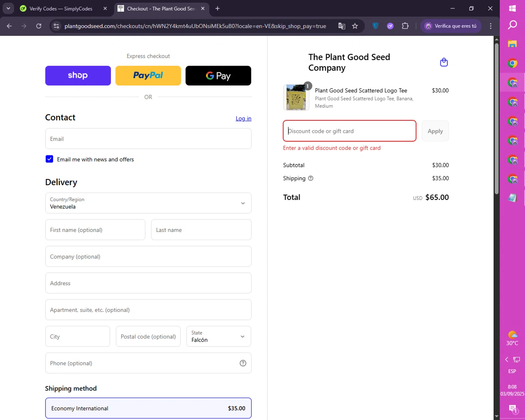Open the notepad app in taskbar
Screen dimensions: 525x420
(x=512, y=198)
